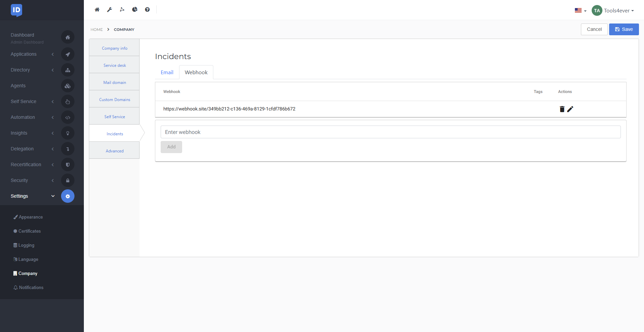Image resolution: width=644 pixels, height=332 pixels.
Task: Click the Applications rocket icon
Action: [68, 54]
